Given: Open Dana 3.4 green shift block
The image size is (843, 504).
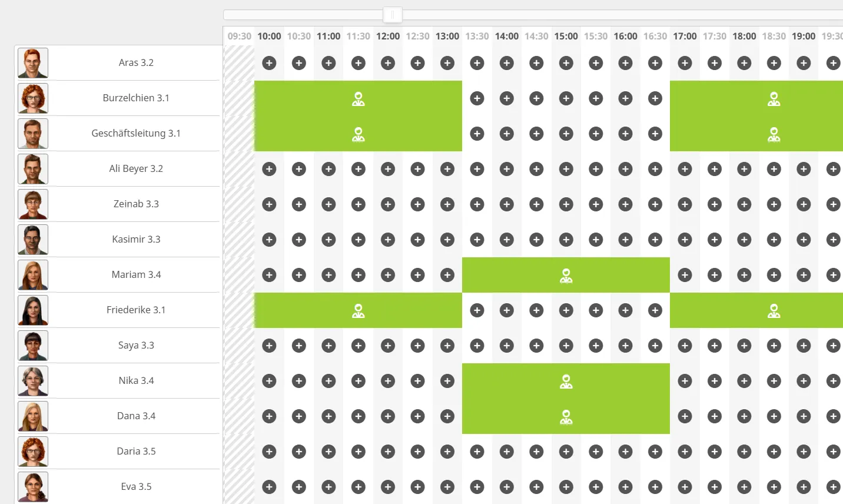Looking at the screenshot, I should click(x=566, y=416).
